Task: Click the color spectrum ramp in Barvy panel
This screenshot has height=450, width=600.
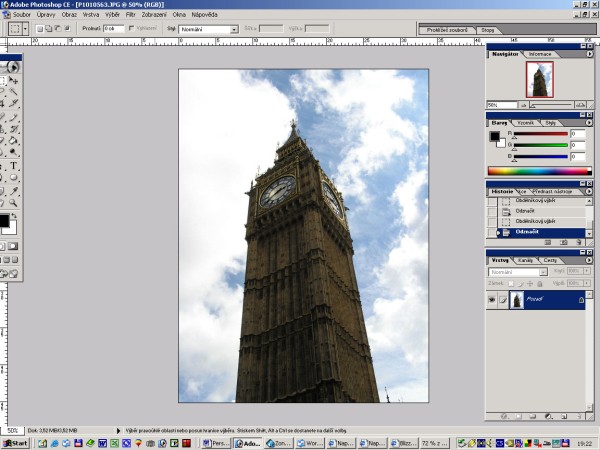Action: click(x=539, y=171)
